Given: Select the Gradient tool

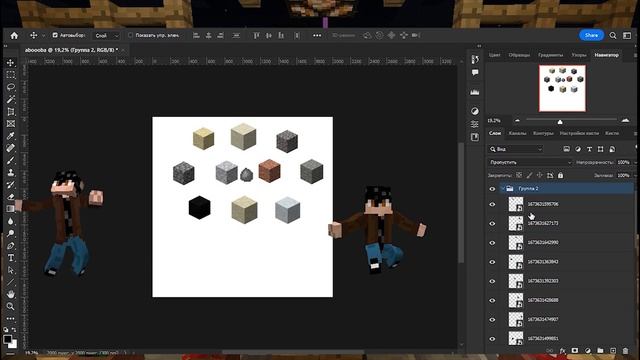Looking at the screenshot, I should [11, 209].
